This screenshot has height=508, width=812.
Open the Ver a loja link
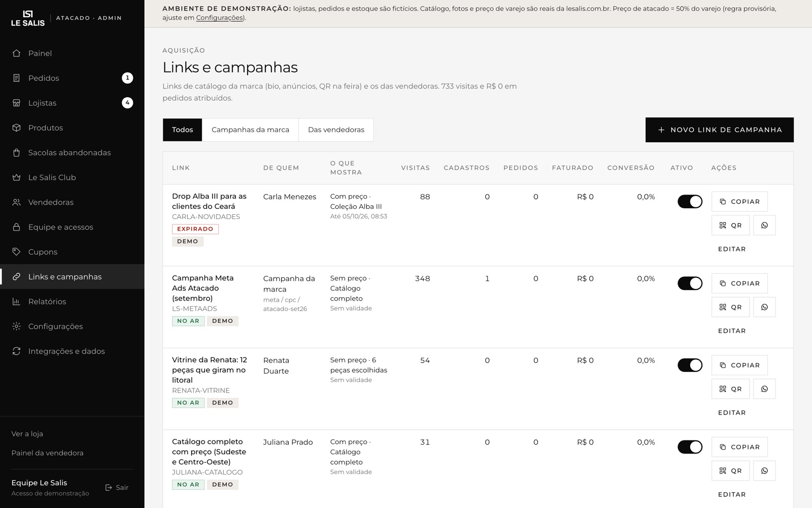pos(27,434)
